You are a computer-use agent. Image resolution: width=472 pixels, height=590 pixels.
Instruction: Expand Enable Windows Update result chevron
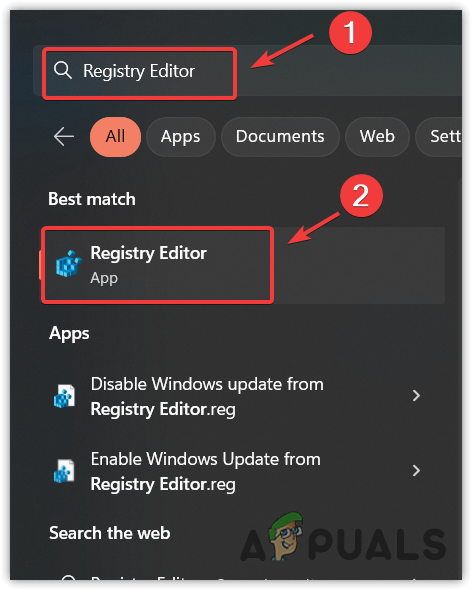(x=416, y=470)
